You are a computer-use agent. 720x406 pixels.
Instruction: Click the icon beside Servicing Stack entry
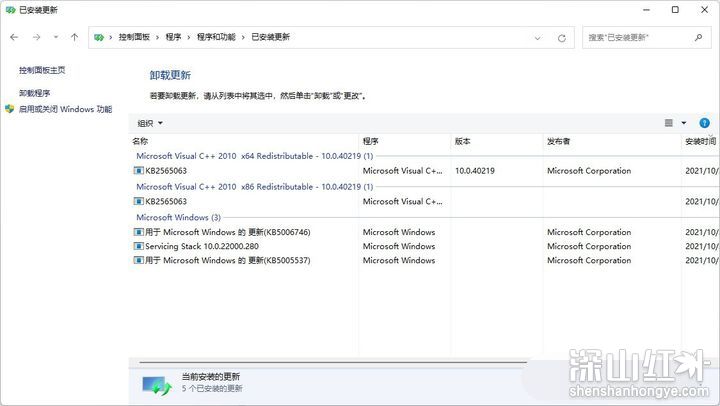pos(138,246)
